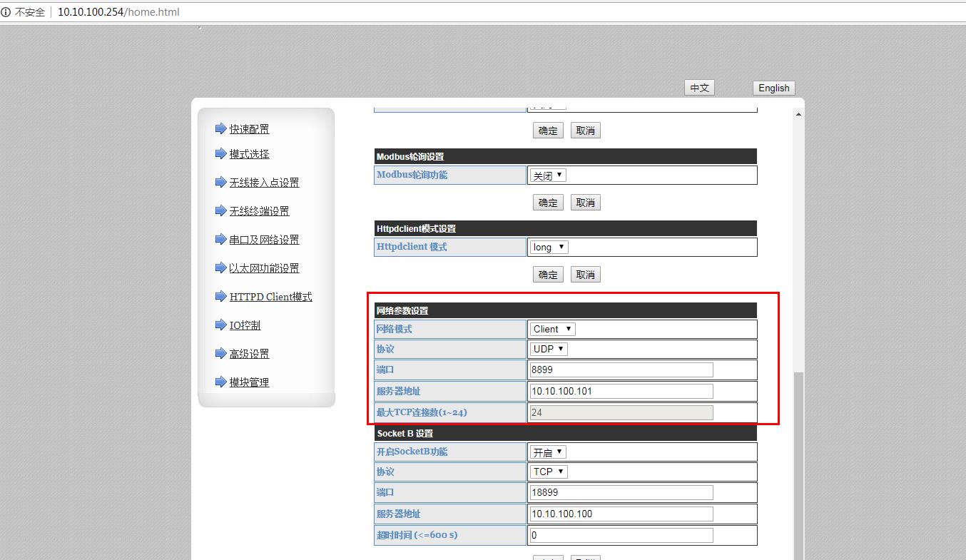Click the arrow icon beside 串口及网络设置
This screenshot has height=560, width=966.
coord(220,240)
